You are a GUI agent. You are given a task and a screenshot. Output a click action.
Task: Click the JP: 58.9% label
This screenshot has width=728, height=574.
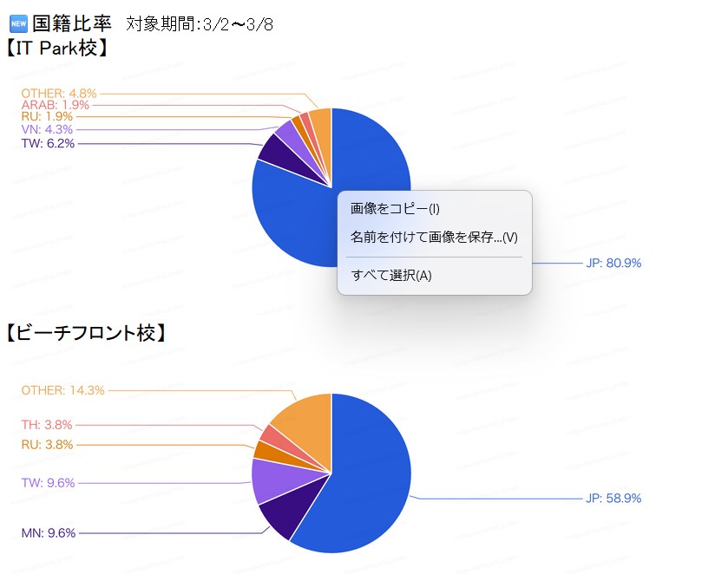tap(613, 499)
